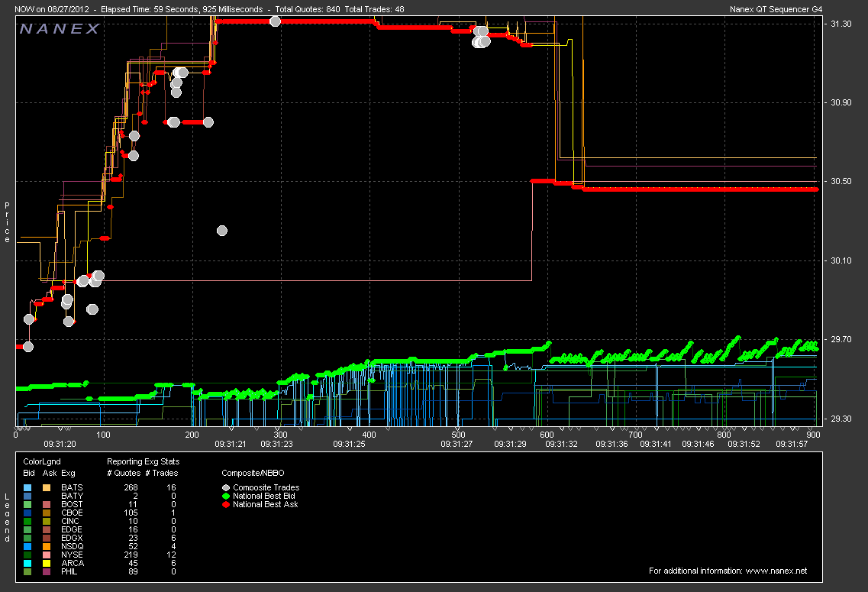868x592 pixels.
Task: Select the EDGE ask color swatch
Action: (x=47, y=530)
